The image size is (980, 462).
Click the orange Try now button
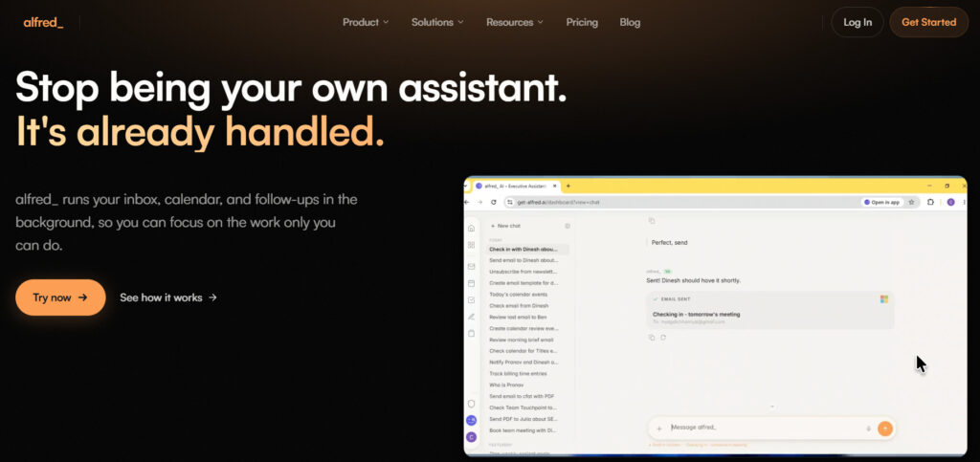click(60, 297)
